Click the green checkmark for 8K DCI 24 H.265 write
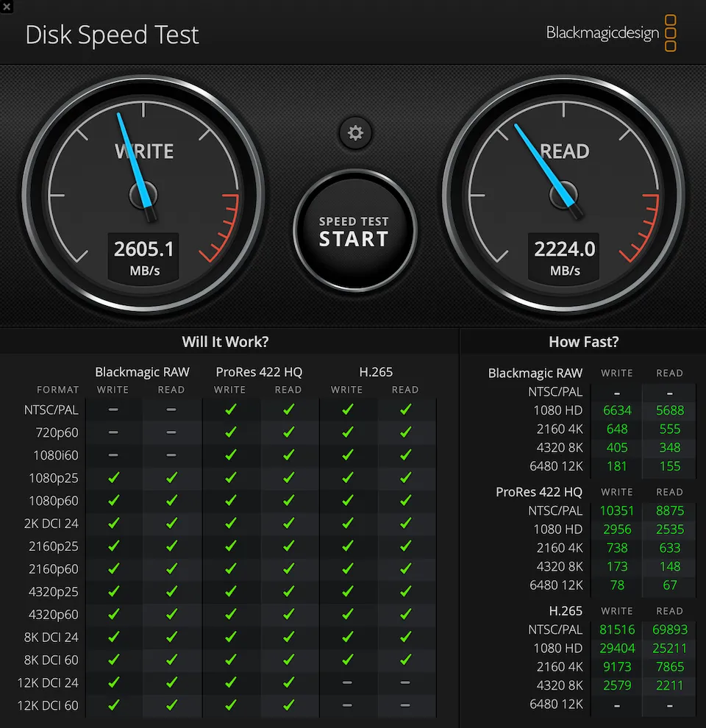This screenshot has width=706, height=728. (x=347, y=637)
